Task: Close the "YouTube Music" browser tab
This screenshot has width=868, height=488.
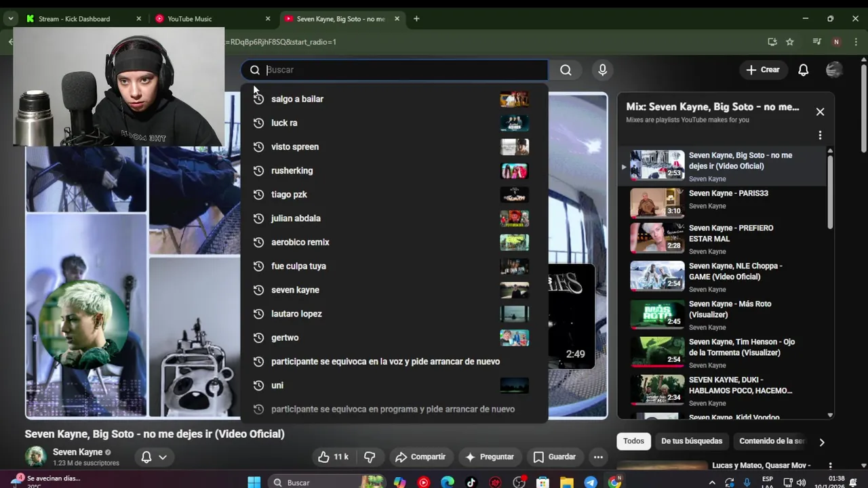Action: click(x=268, y=19)
